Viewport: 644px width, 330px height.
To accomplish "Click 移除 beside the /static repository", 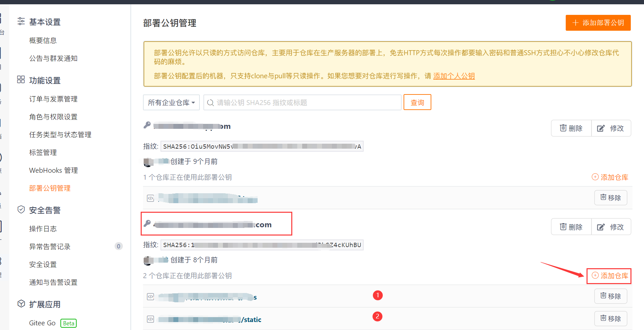I will click(611, 318).
